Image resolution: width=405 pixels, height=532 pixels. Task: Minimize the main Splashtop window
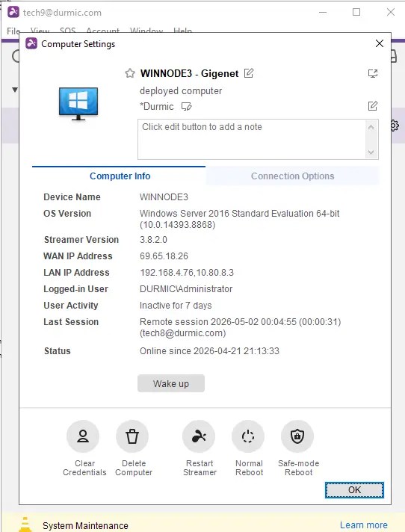(323, 12)
